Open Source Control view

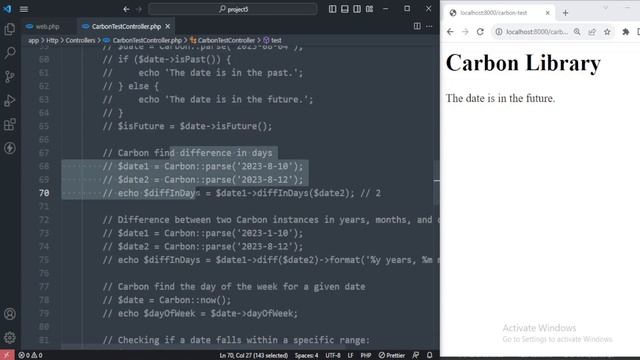pyautogui.click(x=10, y=77)
